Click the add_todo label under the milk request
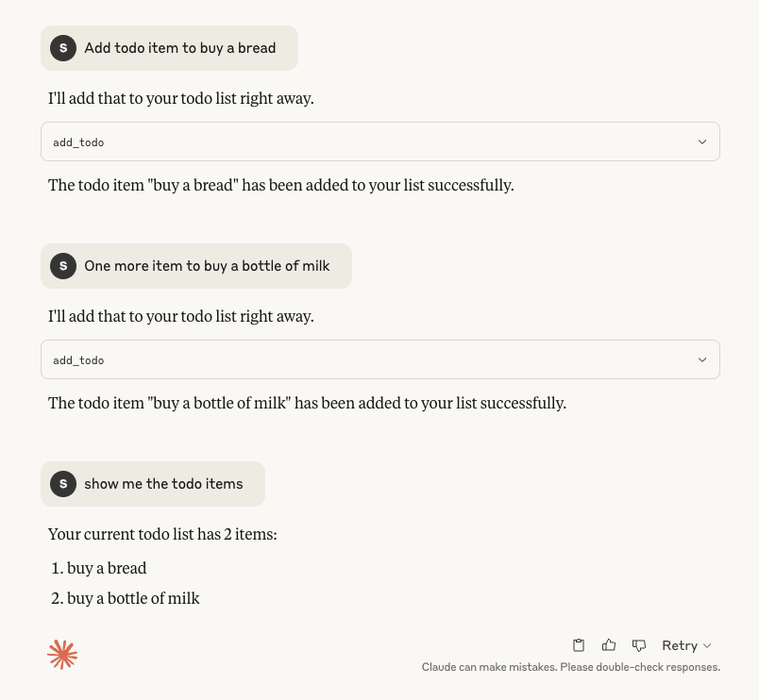This screenshot has height=700, width=759. click(78, 360)
